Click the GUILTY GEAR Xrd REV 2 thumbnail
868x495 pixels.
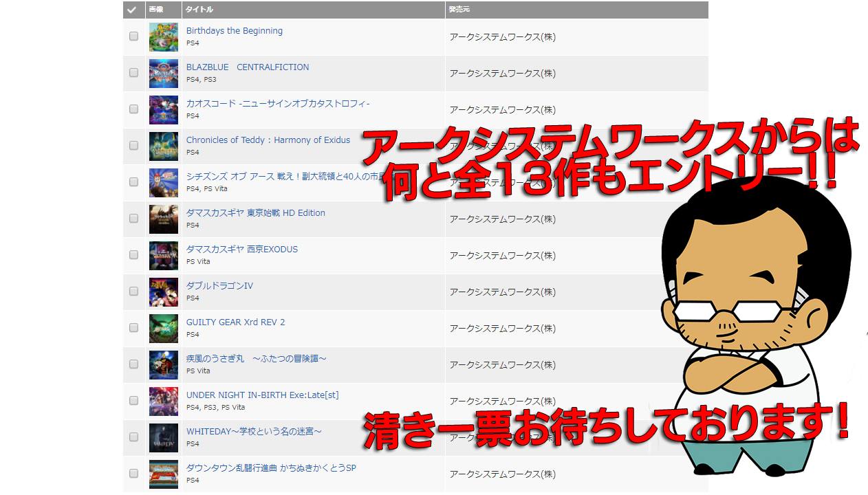click(x=163, y=329)
